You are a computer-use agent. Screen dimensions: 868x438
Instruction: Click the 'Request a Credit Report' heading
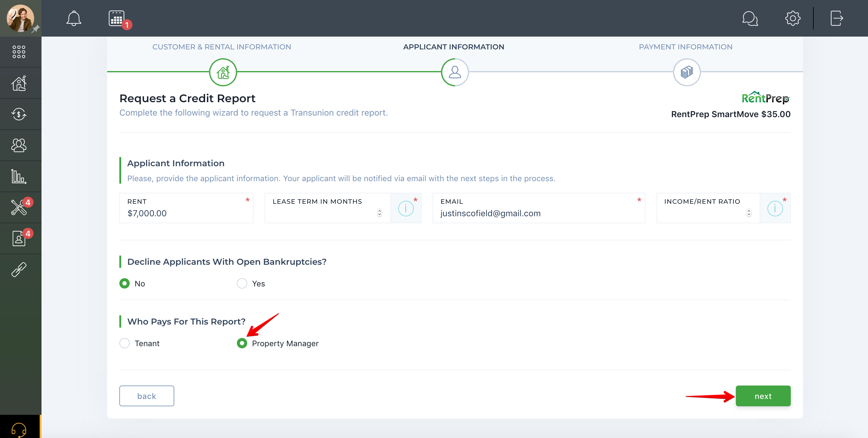(187, 98)
